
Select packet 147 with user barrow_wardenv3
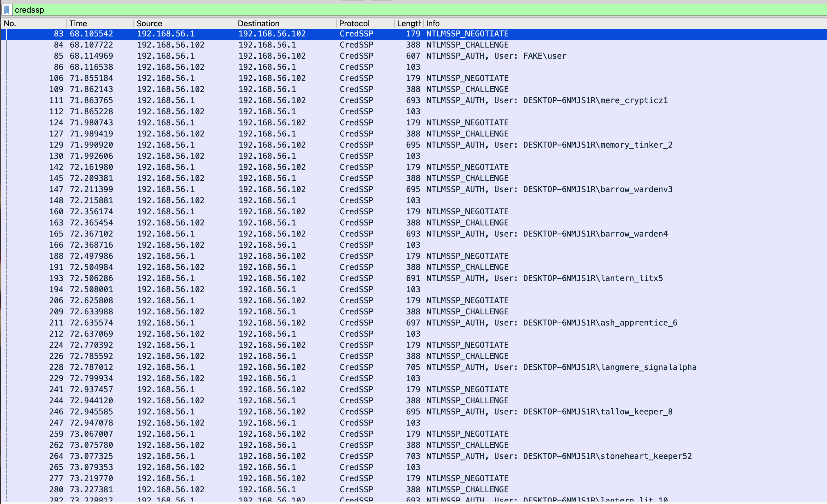click(549, 189)
